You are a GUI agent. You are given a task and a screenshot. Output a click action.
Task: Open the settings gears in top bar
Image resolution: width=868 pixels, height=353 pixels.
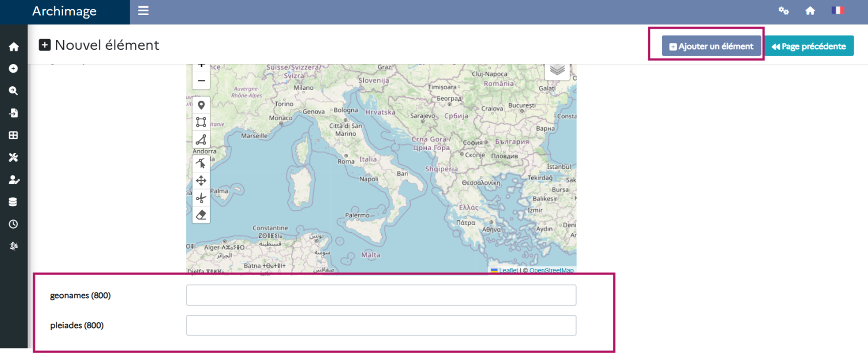point(783,11)
